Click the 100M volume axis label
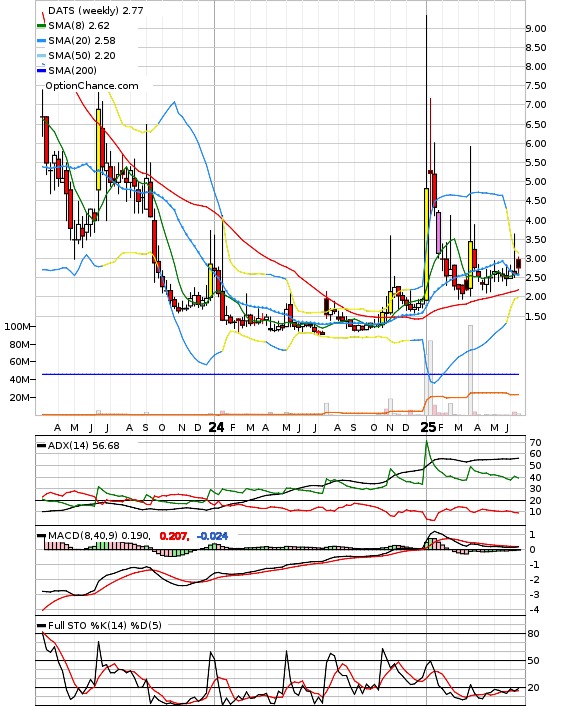 (x=18, y=326)
